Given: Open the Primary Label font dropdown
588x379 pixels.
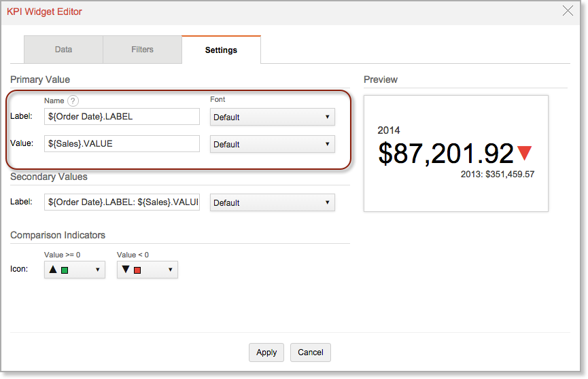Looking at the screenshot, I should click(x=273, y=117).
